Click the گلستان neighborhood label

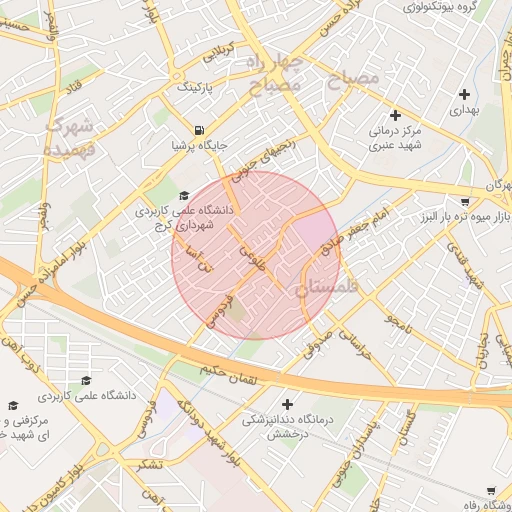click(x=326, y=287)
